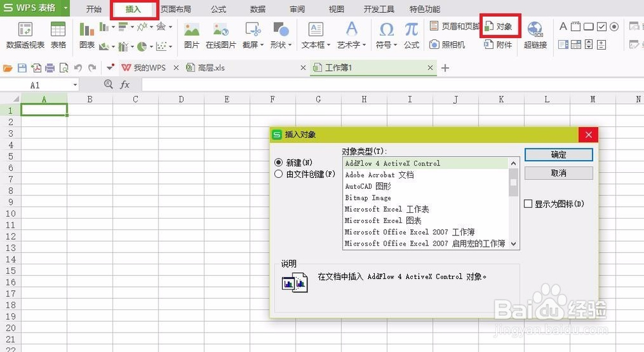Print using the printer icon
Image resolution: width=644 pixels, height=352 pixels.
pos(50,68)
